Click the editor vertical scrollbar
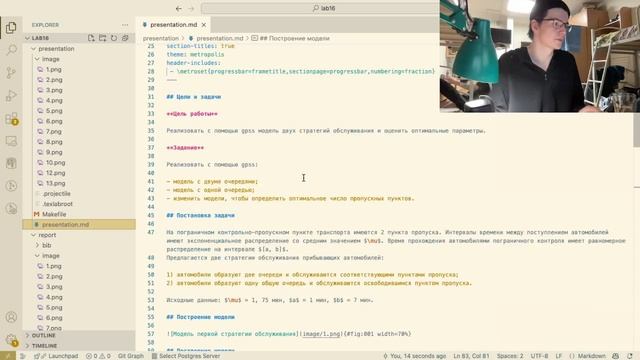Viewport: 640px width, 360px height. [636, 131]
